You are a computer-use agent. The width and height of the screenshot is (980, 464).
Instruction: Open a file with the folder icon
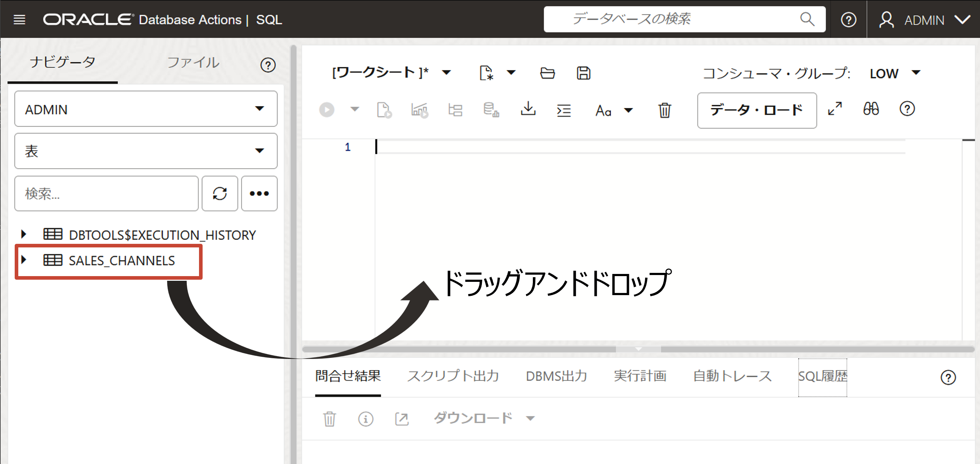547,73
